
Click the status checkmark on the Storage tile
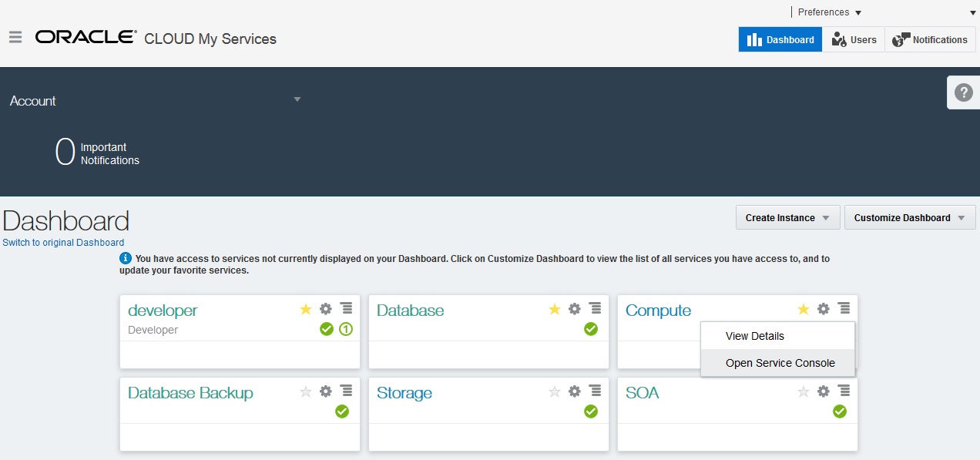[591, 411]
